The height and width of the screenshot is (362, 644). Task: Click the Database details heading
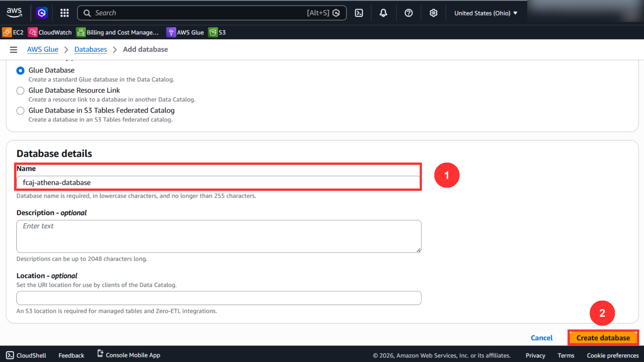click(x=54, y=154)
